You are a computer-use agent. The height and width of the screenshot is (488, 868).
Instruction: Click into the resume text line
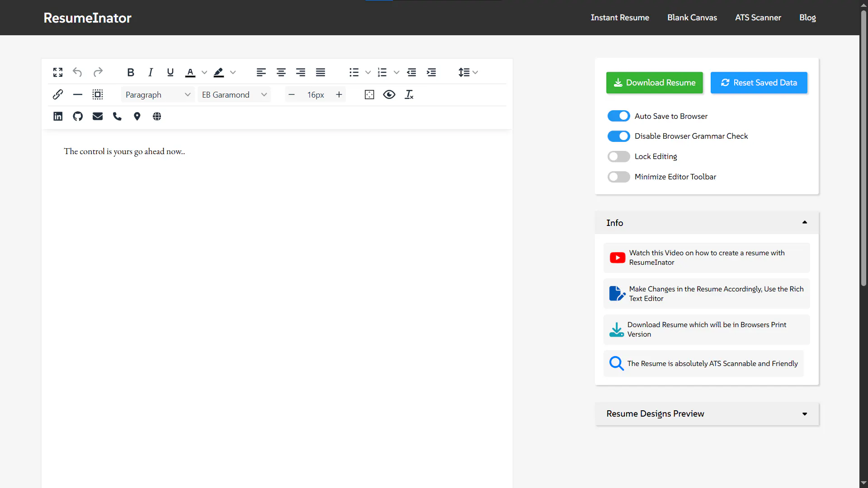click(x=124, y=151)
